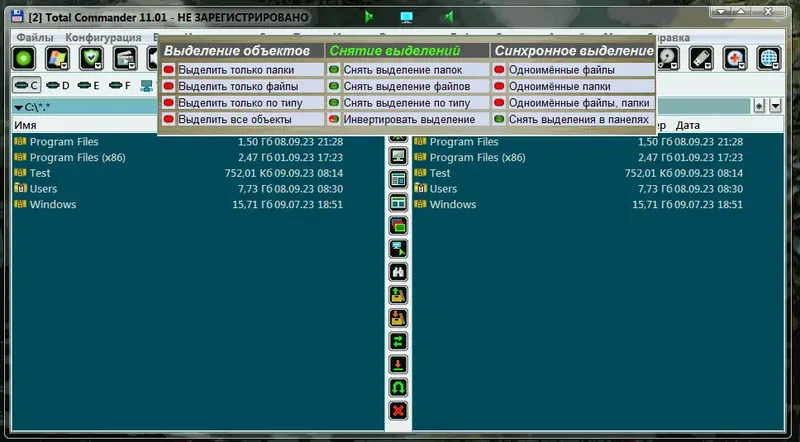Open dropdown arrow on shield icon

(98, 66)
